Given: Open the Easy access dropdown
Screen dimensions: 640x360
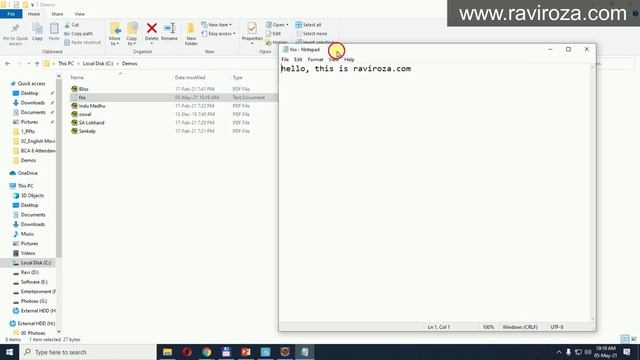Looking at the screenshot, I should click(219, 33).
